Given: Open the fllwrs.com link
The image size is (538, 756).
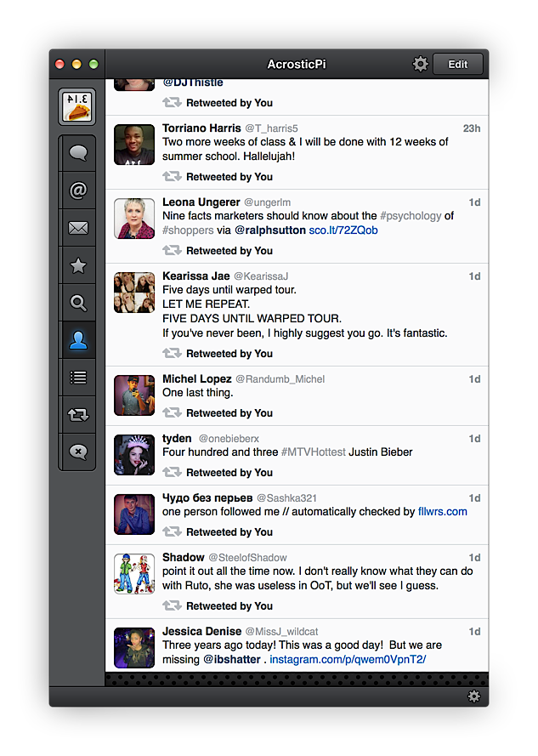Looking at the screenshot, I should point(443,512).
